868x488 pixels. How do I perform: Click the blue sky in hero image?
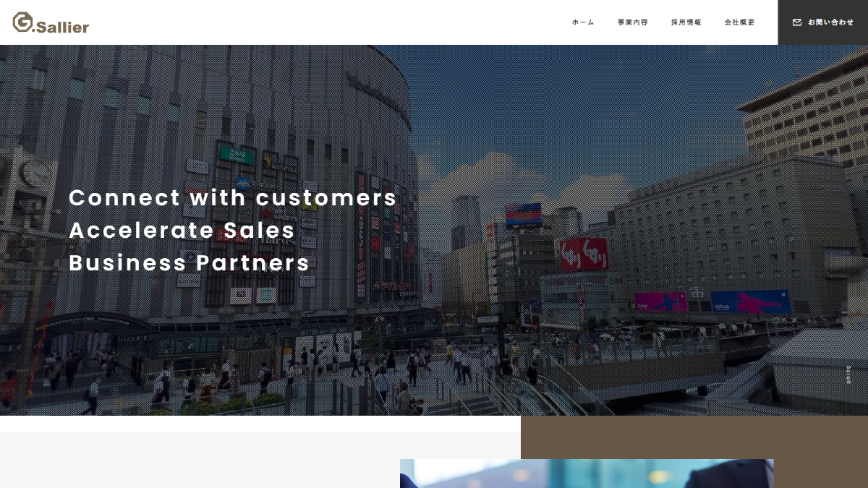(x=579, y=108)
